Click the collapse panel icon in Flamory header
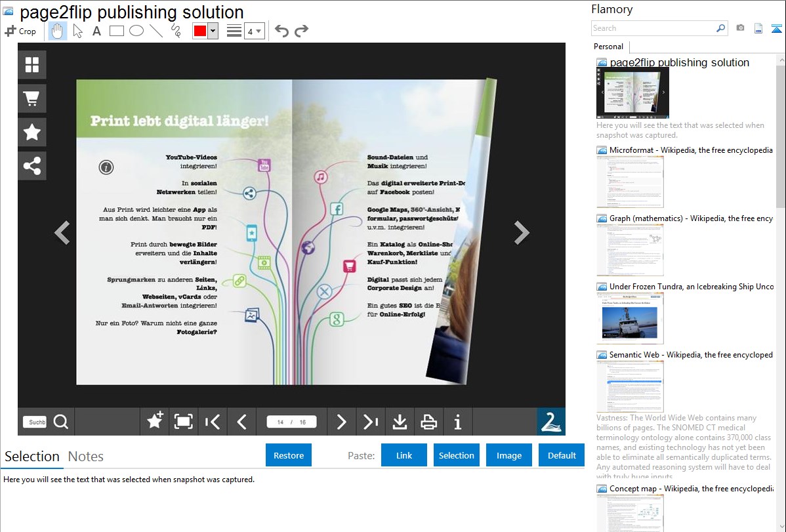This screenshot has width=786, height=532. point(776,28)
